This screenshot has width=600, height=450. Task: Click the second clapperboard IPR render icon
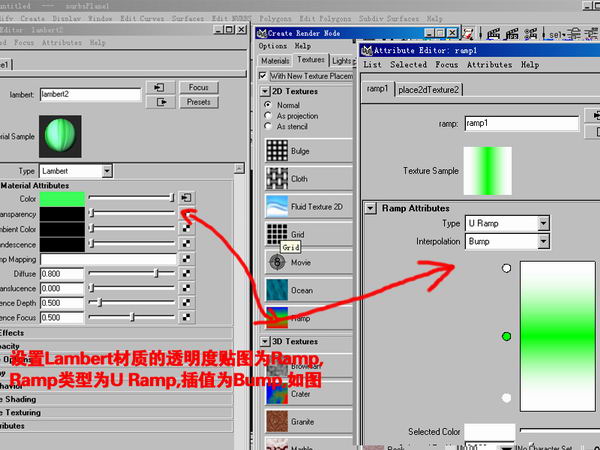pyautogui.click(x=512, y=34)
